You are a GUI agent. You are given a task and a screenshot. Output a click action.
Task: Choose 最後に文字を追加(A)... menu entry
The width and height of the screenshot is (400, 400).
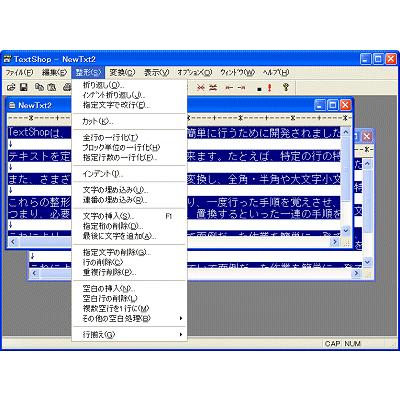(x=129, y=236)
